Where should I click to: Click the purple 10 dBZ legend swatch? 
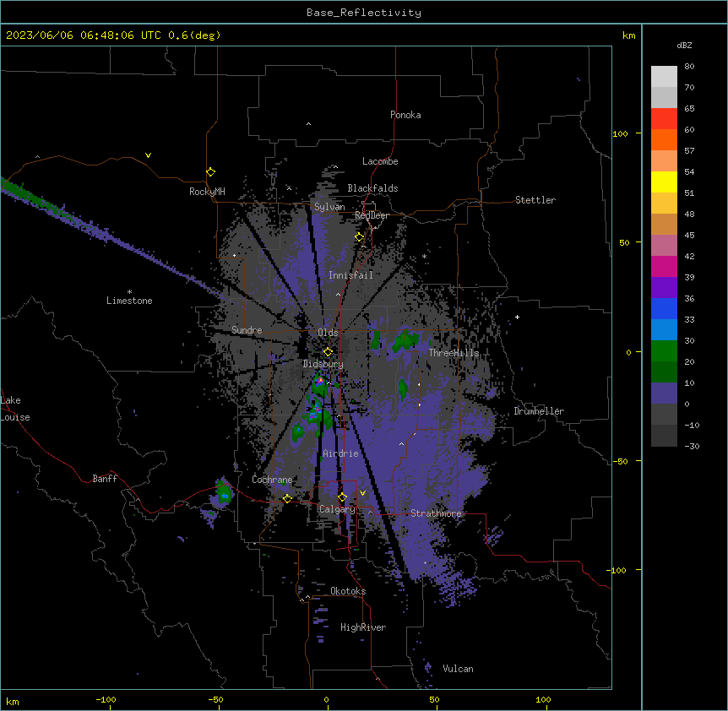coord(664,393)
